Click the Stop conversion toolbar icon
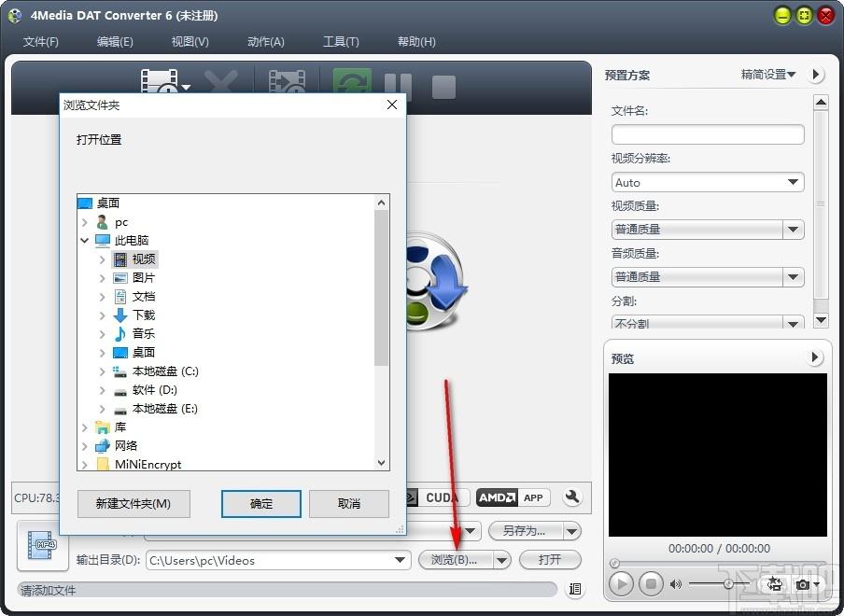844x616 pixels. pos(443,82)
